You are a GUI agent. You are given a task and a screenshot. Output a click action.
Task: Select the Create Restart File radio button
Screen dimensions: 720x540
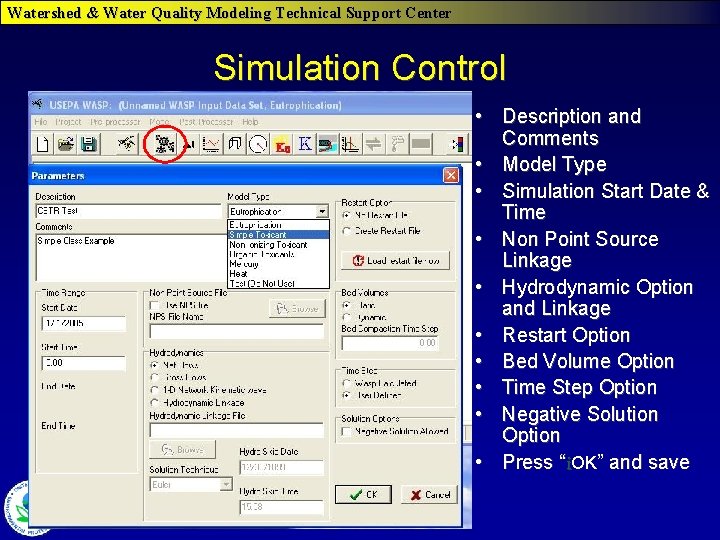[x=347, y=231]
